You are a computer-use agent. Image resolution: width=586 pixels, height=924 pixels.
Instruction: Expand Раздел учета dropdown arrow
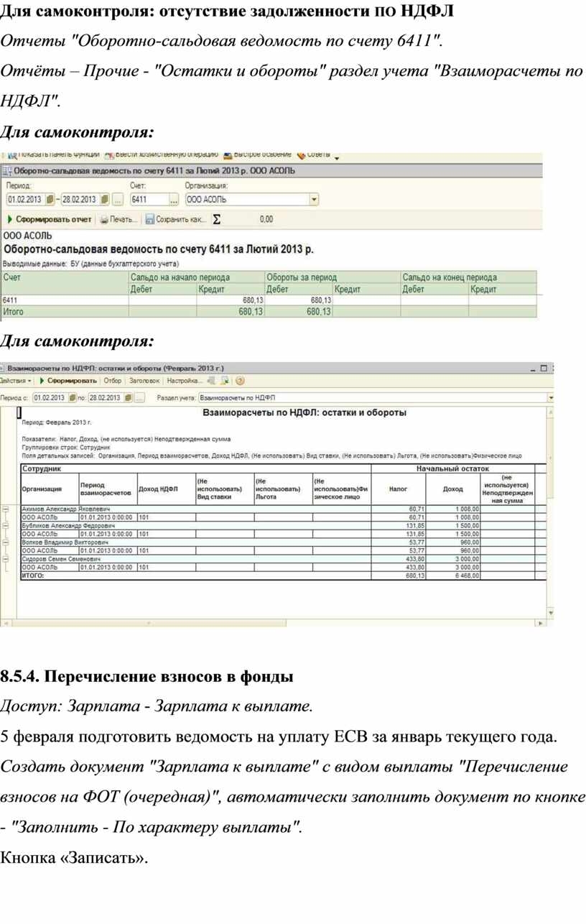coord(551,397)
